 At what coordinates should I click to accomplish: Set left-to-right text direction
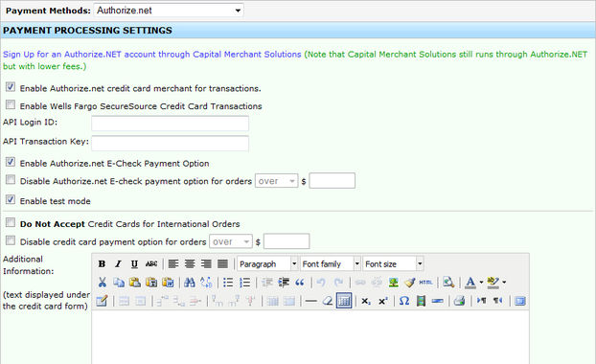coord(481,301)
